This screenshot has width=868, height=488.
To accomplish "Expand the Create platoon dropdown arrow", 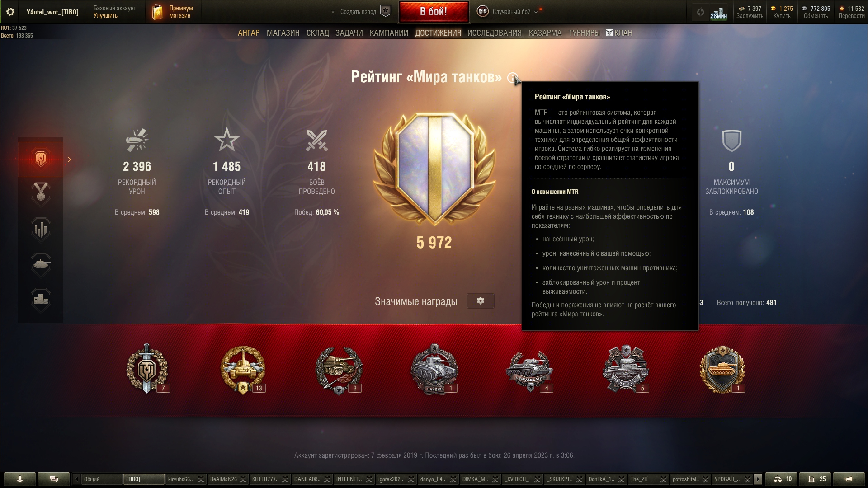I will click(x=333, y=12).
